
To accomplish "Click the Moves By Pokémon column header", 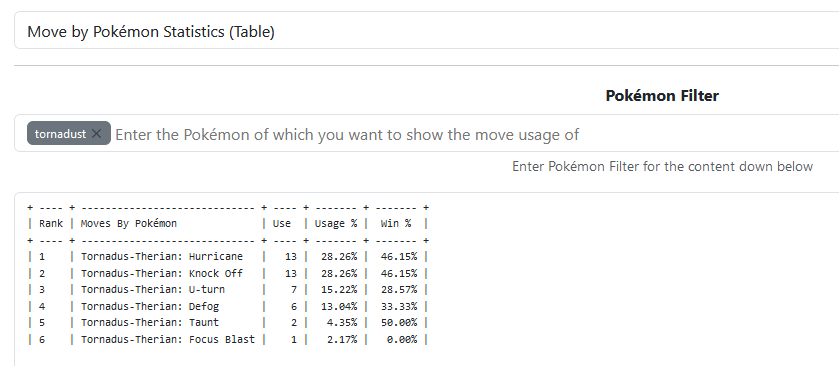I will tap(128, 224).
